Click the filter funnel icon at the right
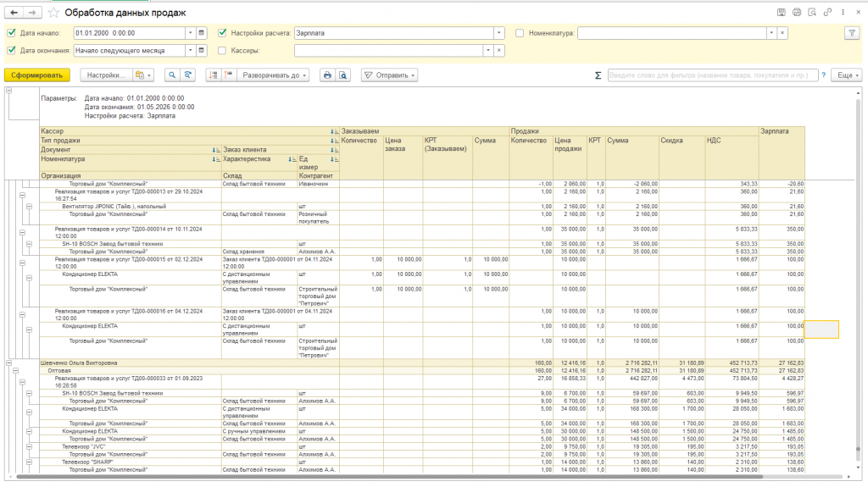 pyautogui.click(x=851, y=33)
